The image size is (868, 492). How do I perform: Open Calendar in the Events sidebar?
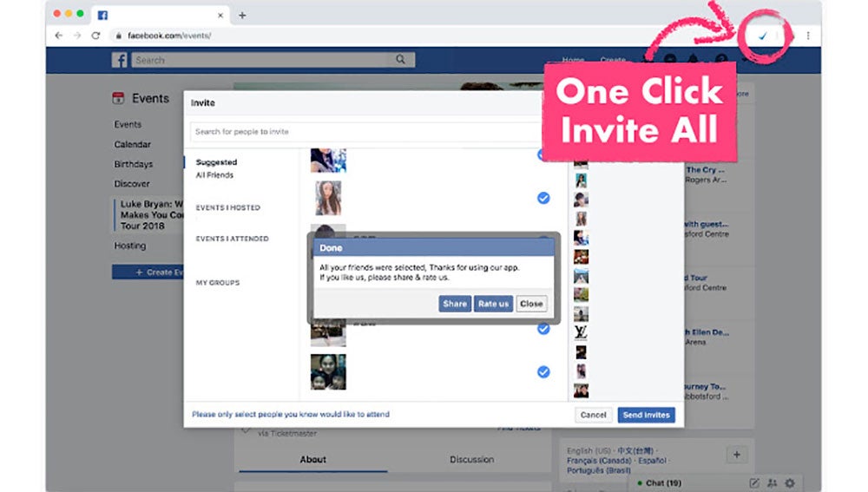132,144
